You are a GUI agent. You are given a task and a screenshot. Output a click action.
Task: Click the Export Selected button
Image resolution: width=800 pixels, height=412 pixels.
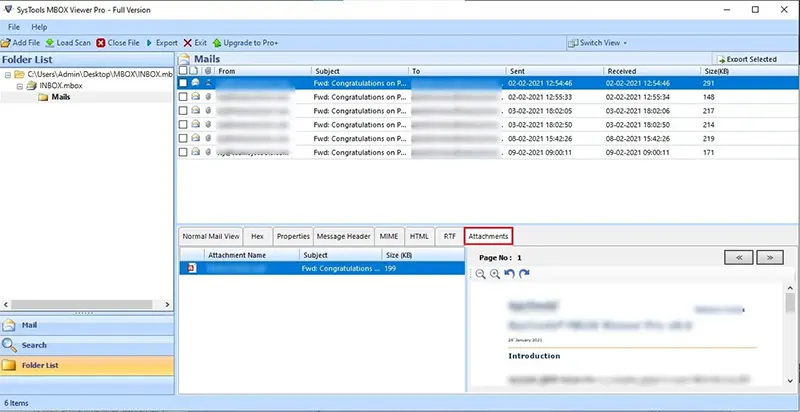click(746, 60)
